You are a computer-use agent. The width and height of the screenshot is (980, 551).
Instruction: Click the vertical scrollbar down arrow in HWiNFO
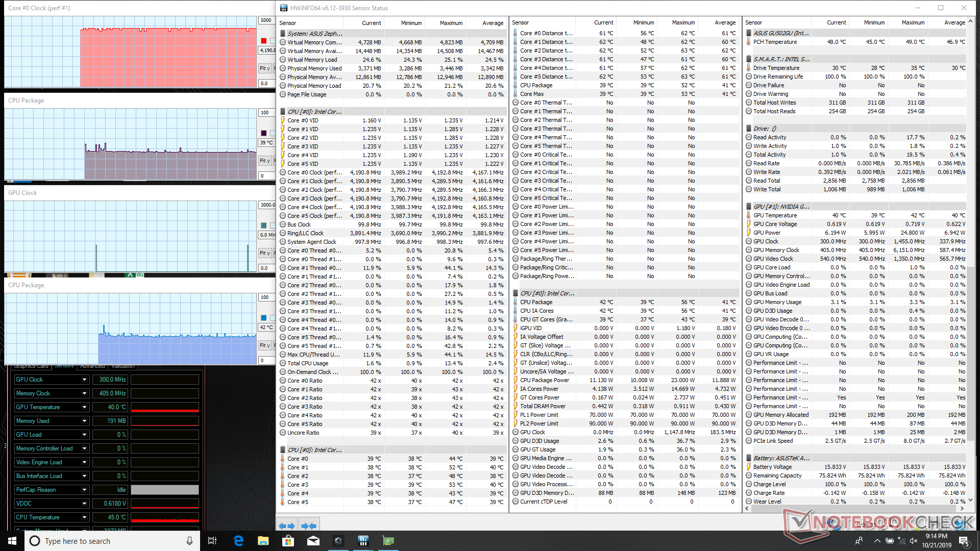pos(971,500)
